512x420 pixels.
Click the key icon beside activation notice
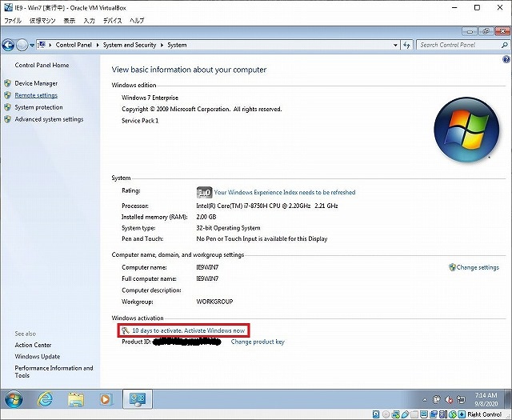point(126,330)
